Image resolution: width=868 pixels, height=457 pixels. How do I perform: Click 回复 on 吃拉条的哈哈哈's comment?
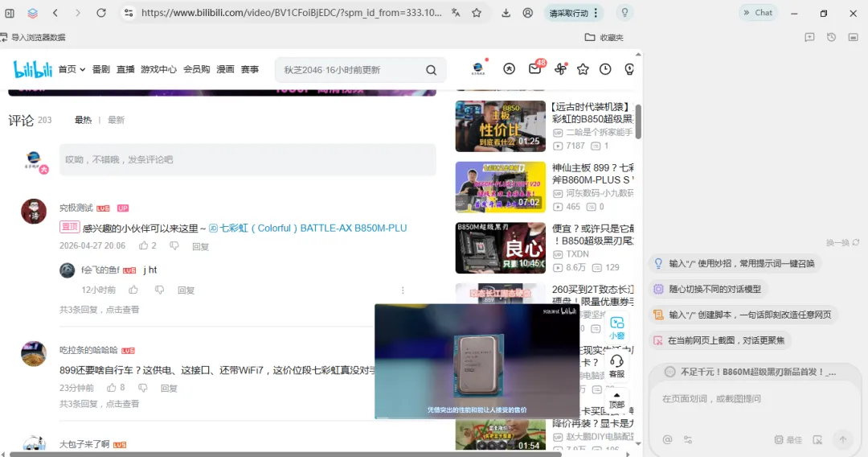[169, 389]
